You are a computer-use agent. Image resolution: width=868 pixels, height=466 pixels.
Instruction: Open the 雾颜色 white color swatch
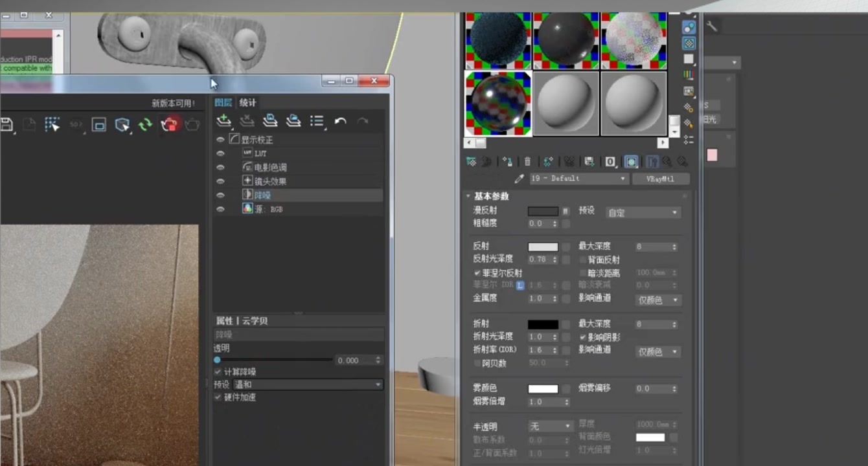click(544, 388)
